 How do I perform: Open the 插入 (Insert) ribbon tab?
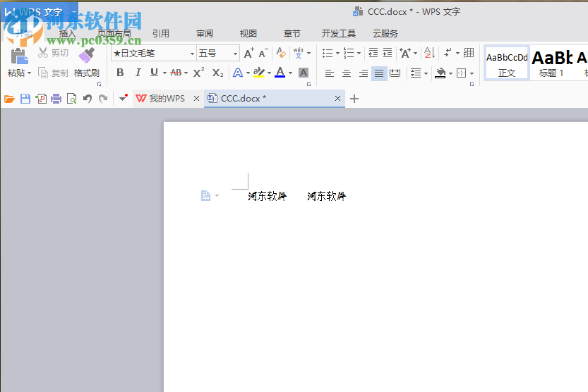[x=68, y=34]
